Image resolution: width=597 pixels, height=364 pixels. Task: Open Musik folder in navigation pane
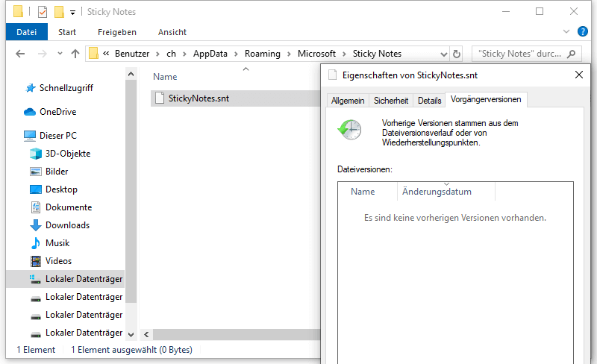(x=57, y=243)
